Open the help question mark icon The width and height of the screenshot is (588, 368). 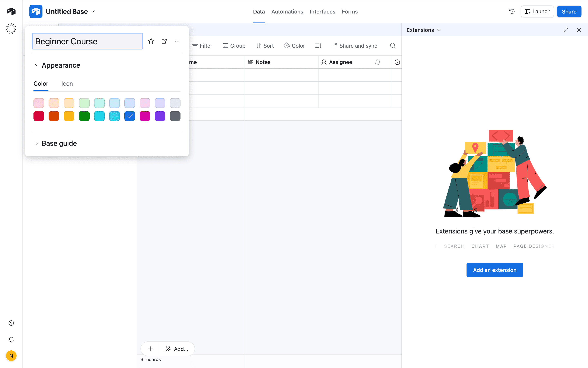click(11, 323)
